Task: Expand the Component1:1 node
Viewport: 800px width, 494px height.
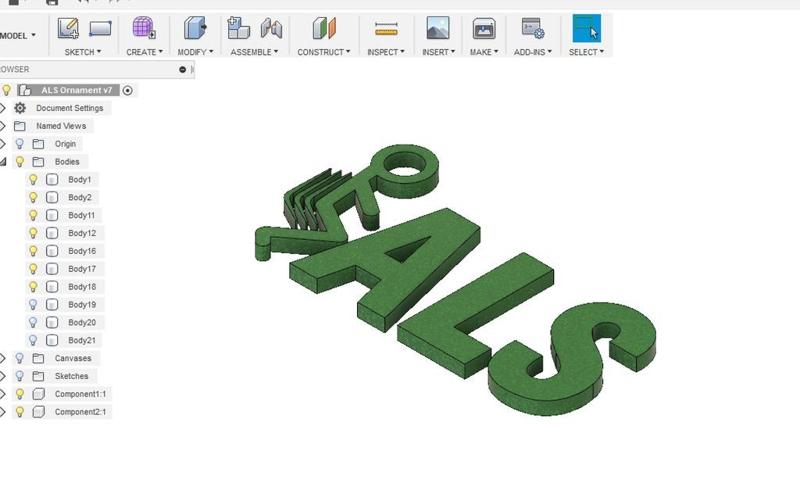Action: [x=3, y=394]
